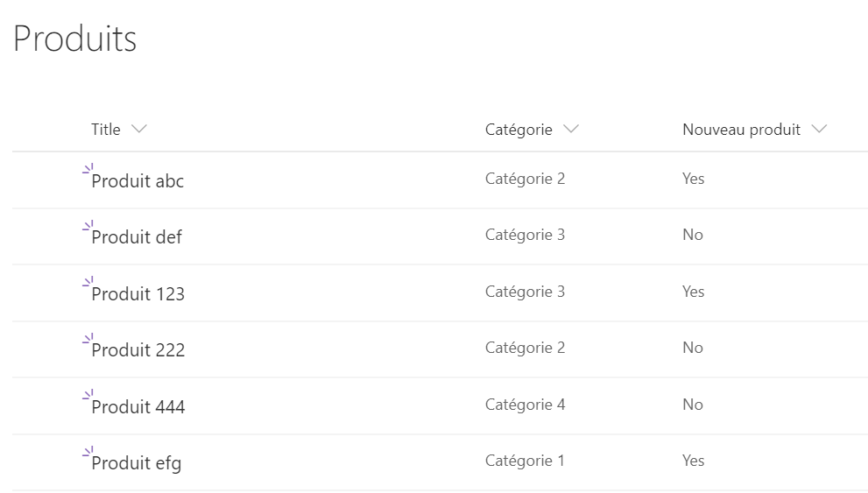868x493 pixels.
Task: Select the Produit 123 title link
Action: point(138,294)
